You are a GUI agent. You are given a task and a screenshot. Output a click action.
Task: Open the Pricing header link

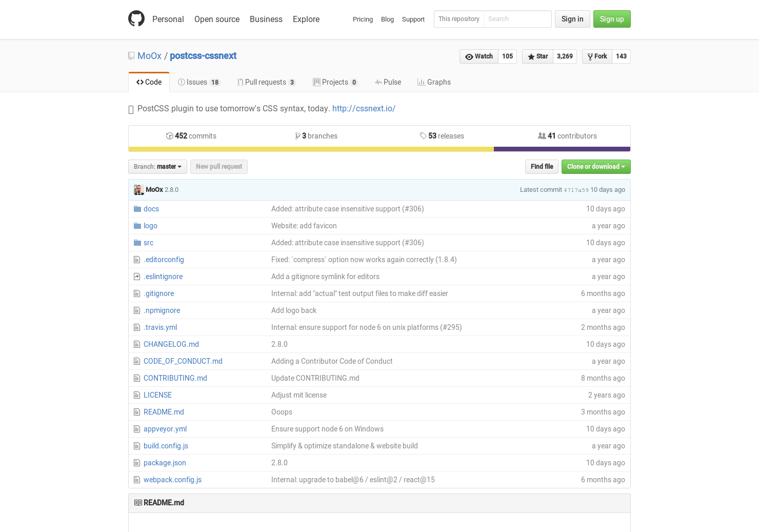363,19
